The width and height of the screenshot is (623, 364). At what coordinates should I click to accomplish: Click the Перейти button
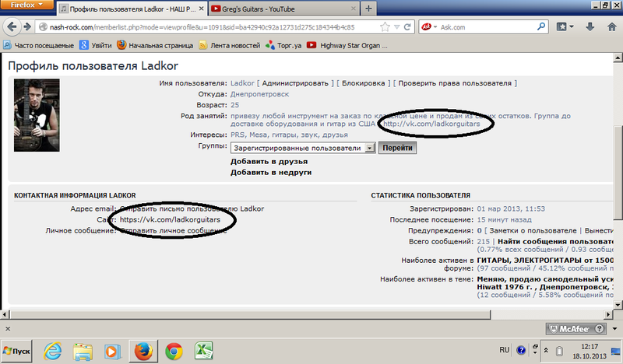pos(397,148)
